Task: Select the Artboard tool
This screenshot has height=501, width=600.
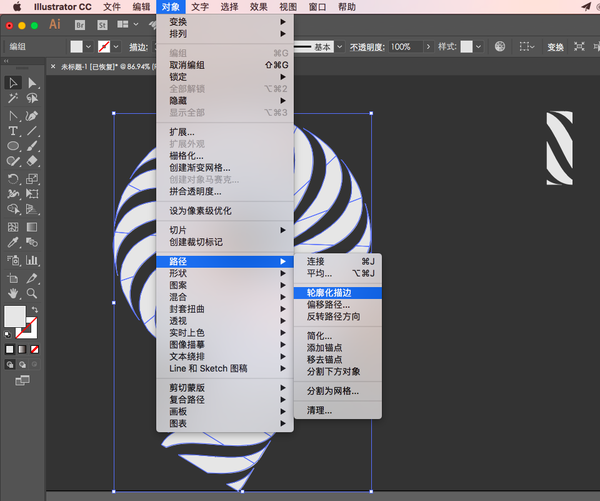Action: pyautogui.click(x=13, y=278)
